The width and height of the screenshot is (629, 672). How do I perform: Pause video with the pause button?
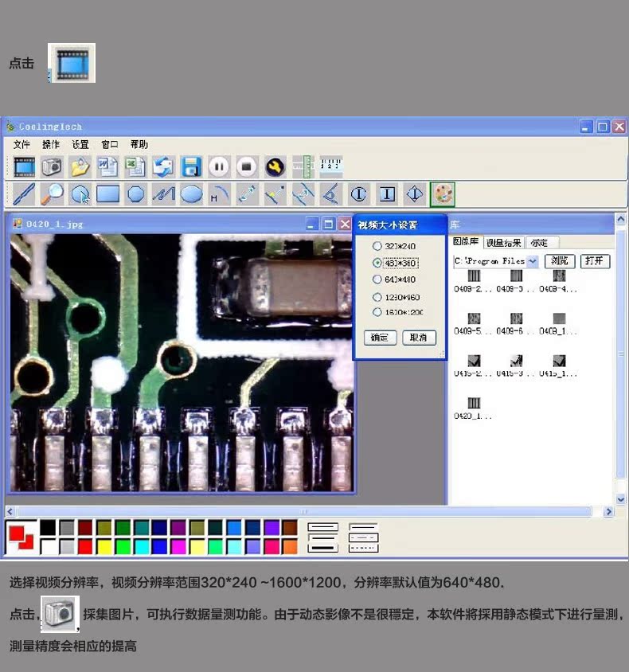click(x=219, y=166)
